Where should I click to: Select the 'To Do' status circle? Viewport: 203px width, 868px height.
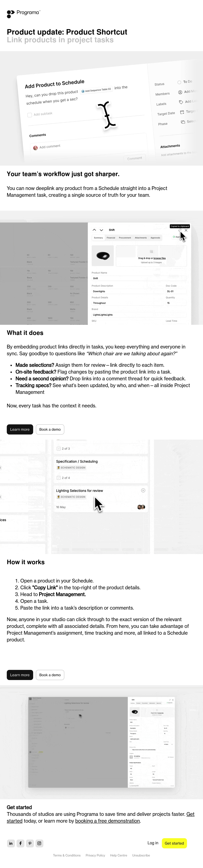coord(179,82)
